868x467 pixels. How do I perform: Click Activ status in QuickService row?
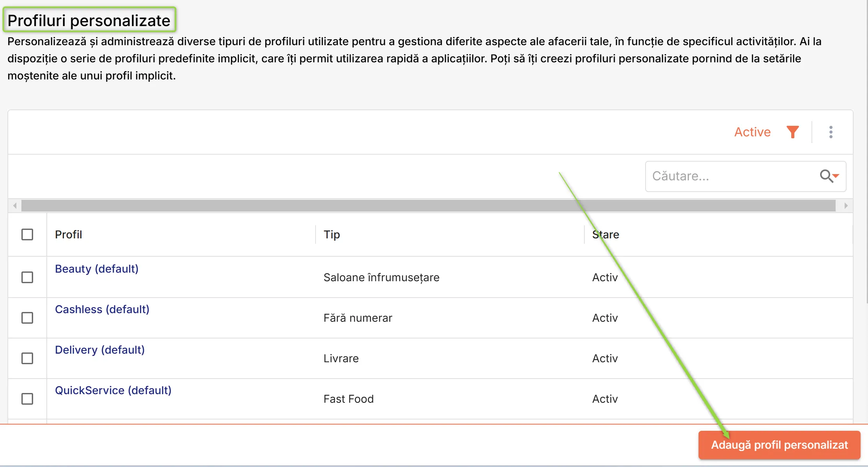point(605,399)
